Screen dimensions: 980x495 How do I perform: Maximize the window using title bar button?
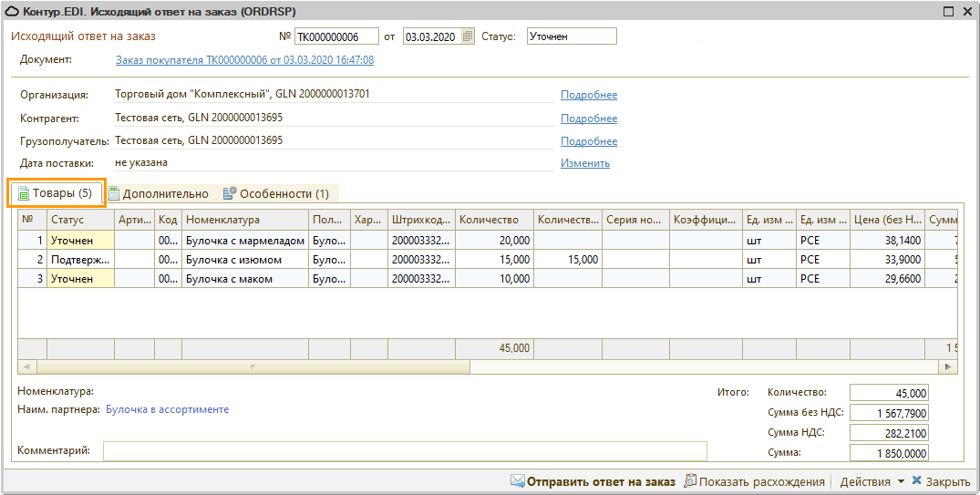(x=948, y=11)
